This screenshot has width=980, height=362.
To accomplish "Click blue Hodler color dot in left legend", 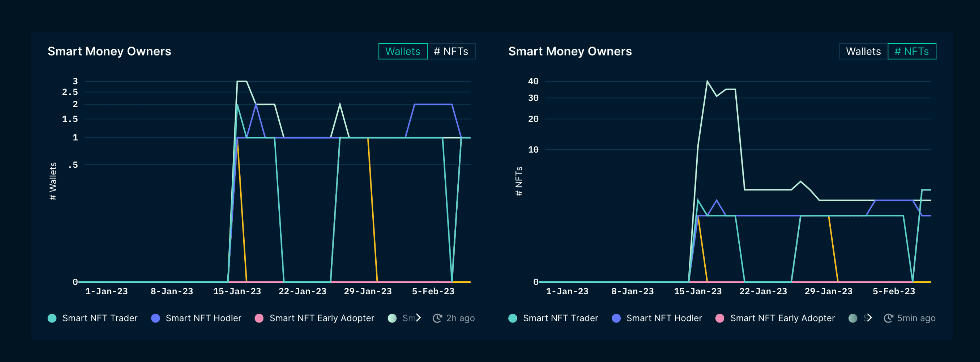I will 156,318.
